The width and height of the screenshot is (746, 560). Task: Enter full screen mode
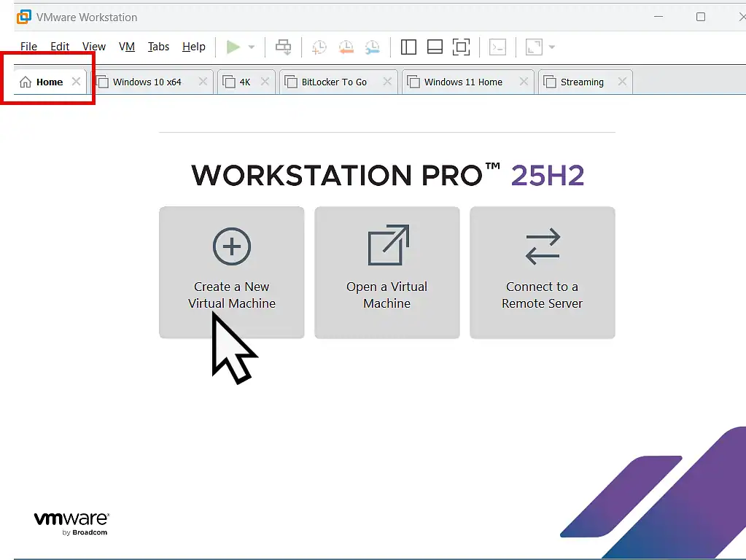(461, 47)
